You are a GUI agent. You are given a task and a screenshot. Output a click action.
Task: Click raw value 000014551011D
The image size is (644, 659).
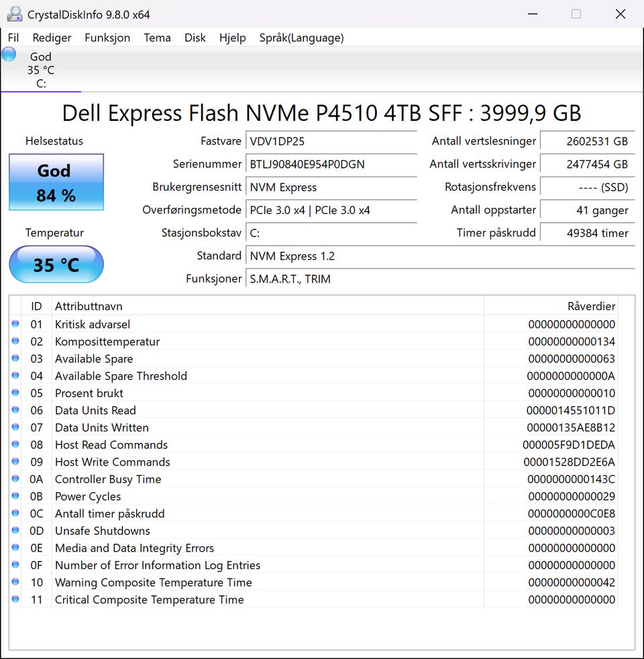(571, 411)
